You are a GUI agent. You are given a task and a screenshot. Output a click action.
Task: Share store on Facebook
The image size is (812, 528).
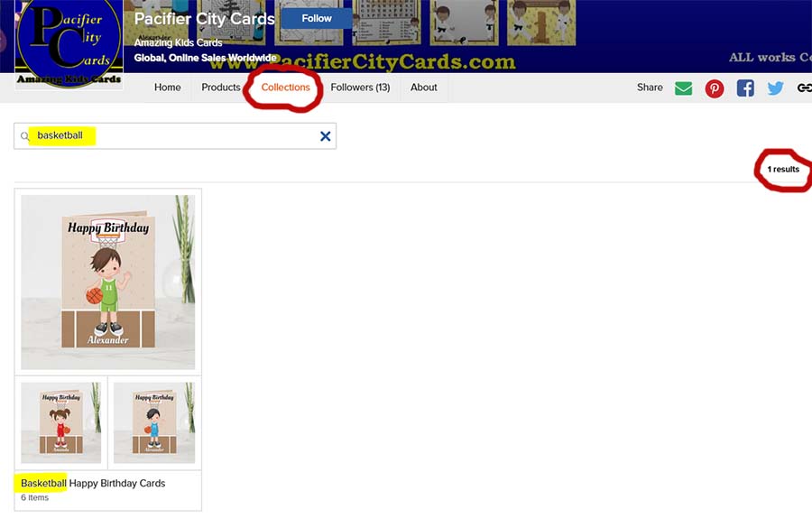(x=745, y=88)
